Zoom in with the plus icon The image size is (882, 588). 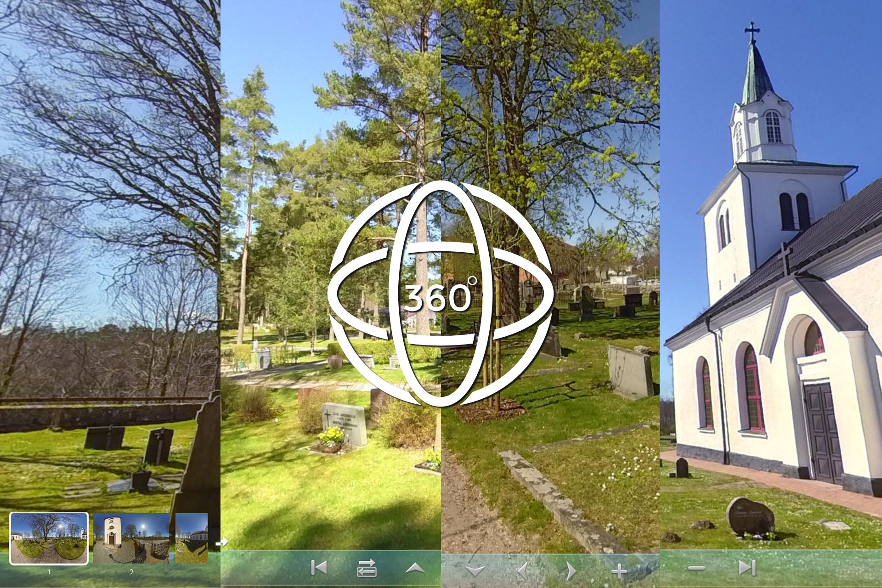pos(619,571)
